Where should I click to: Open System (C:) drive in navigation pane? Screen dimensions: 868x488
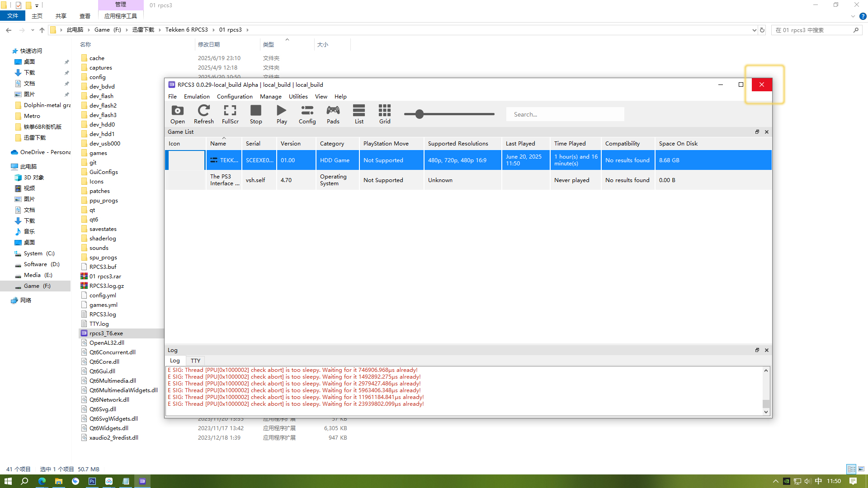click(39, 253)
